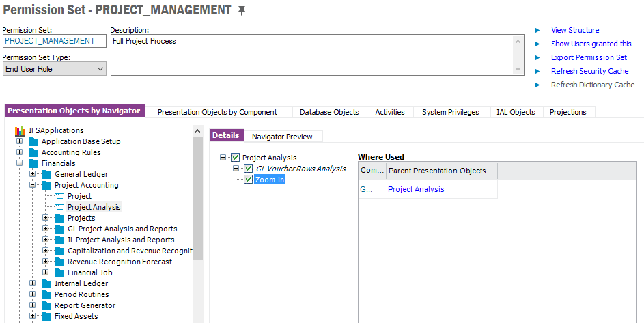
Task: Click the Export Permission Set link
Action: click(x=589, y=57)
